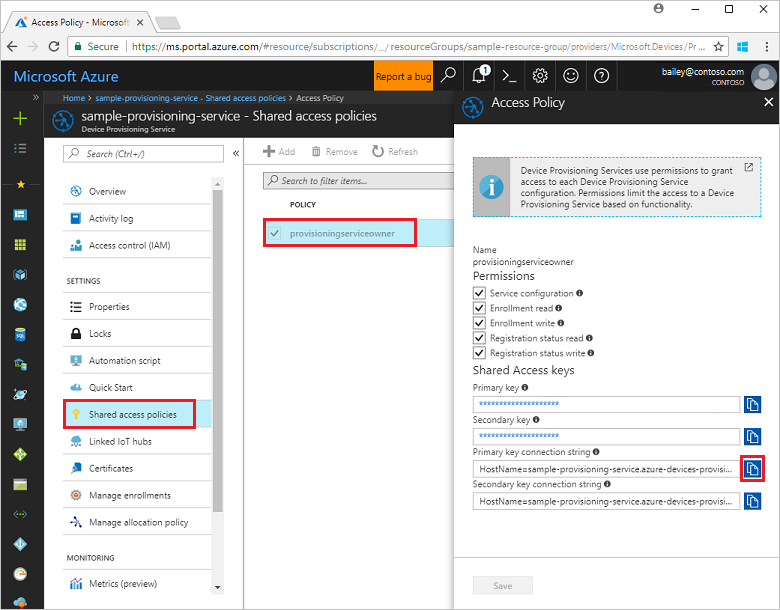This screenshot has width=780, height=610.
Task: Copy the Primary key value
Action: pos(752,405)
